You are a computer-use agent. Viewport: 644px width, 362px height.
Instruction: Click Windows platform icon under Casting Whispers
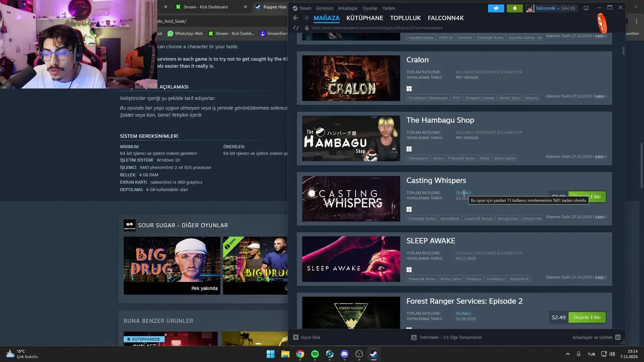pos(409,209)
